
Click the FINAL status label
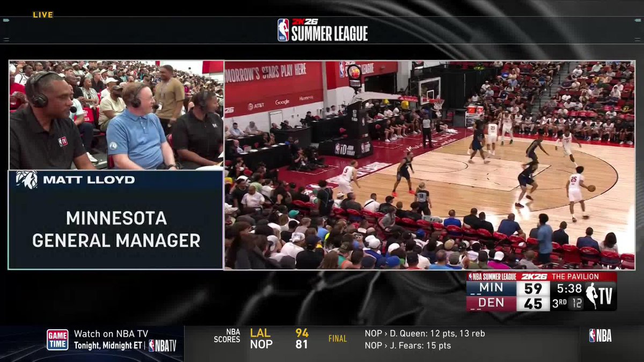338,339
